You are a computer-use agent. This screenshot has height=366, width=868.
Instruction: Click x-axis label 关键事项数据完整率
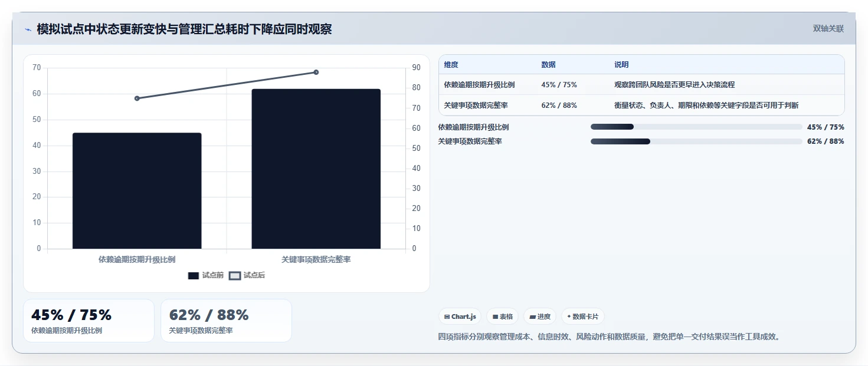pyautogui.click(x=316, y=259)
